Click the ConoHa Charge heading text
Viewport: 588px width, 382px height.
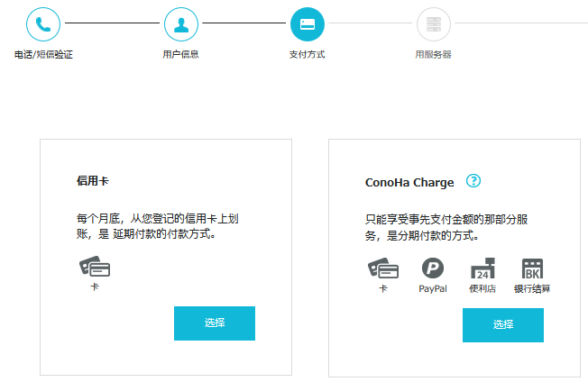point(409,182)
